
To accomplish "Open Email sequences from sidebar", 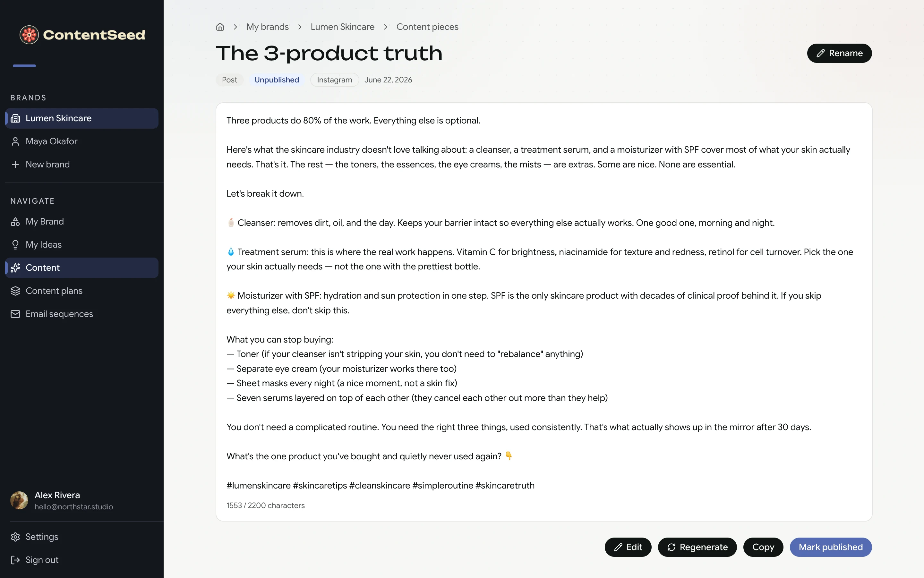I will pos(82,314).
